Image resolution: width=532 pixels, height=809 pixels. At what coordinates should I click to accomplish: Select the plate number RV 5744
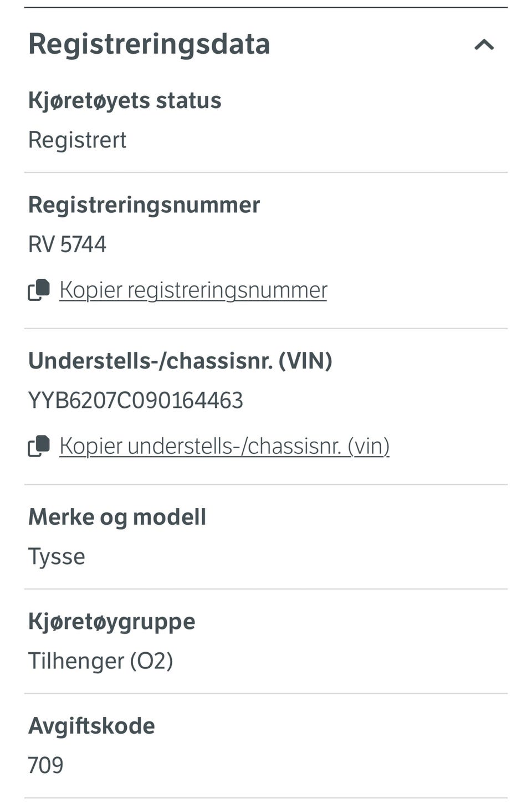pos(67,244)
